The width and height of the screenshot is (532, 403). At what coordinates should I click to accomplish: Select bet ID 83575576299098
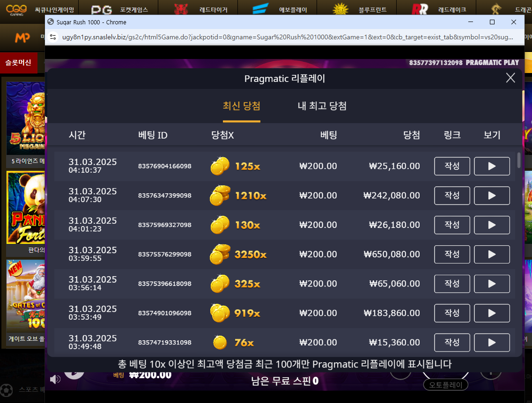click(164, 255)
